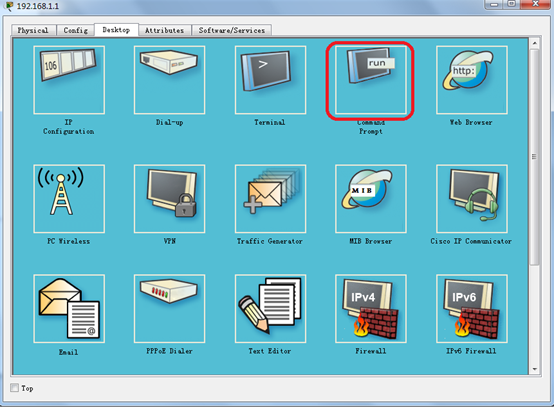Launch the Web Browser icon
Image resolution: width=554 pixels, height=408 pixels.
click(x=472, y=80)
